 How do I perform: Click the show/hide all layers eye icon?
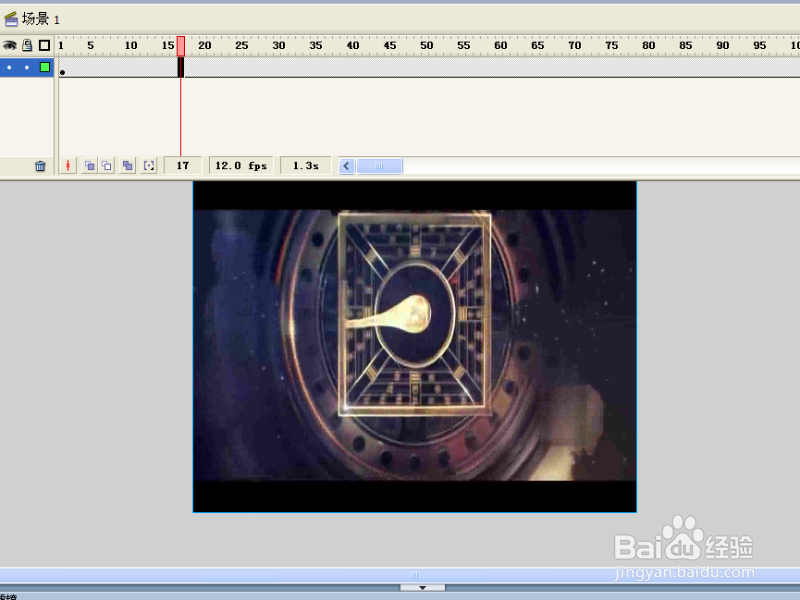click(x=10, y=45)
